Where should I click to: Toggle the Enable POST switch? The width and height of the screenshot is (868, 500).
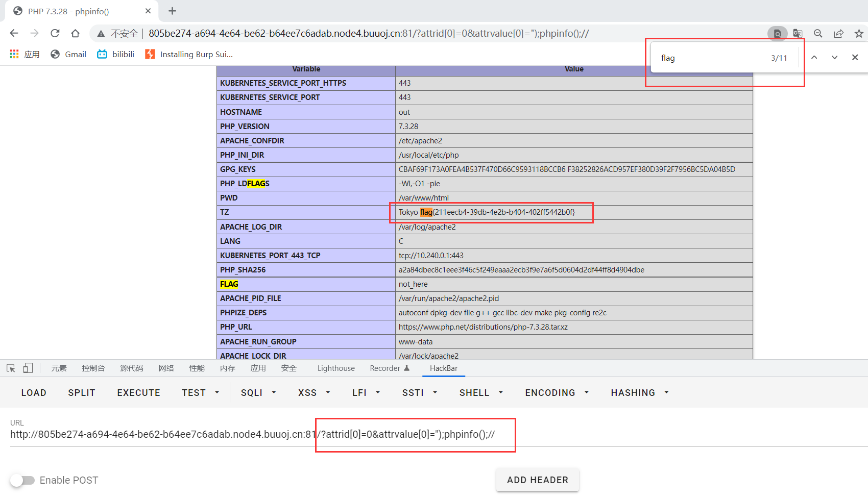[x=22, y=480]
